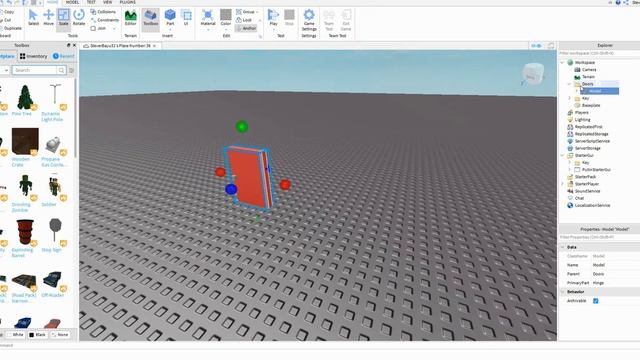
Task: Click the Toolbox search field
Action: (35, 70)
